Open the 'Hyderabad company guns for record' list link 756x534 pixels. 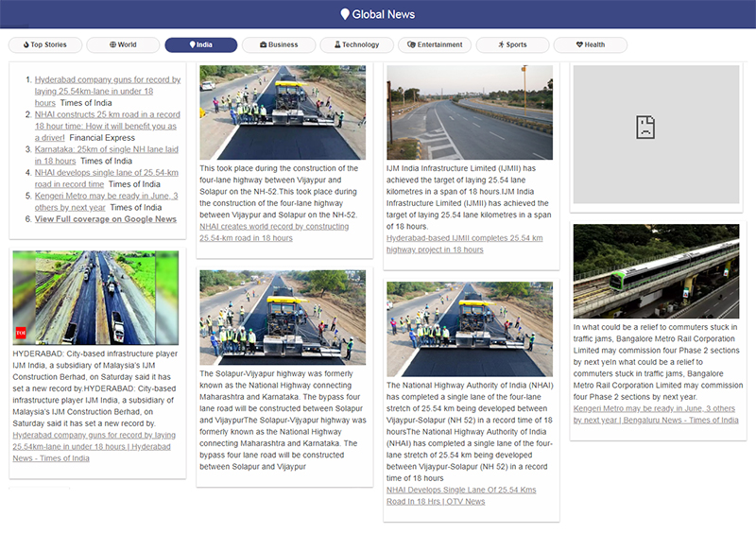tap(108, 91)
